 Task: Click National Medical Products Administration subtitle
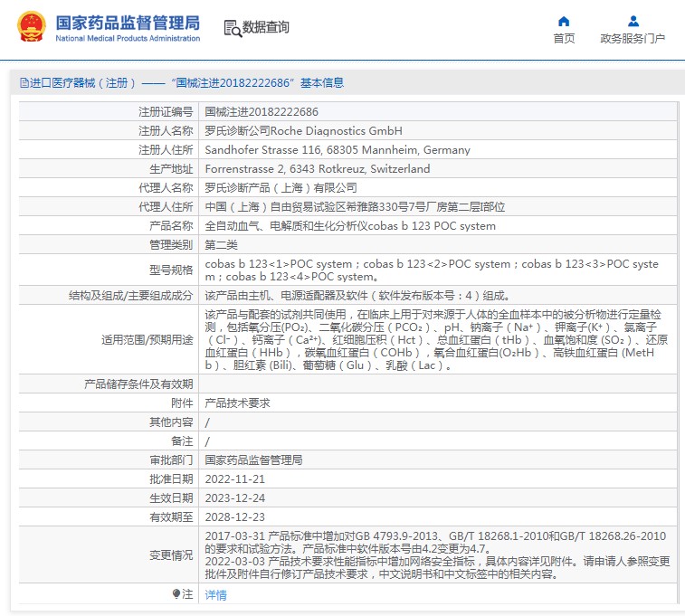point(128,38)
